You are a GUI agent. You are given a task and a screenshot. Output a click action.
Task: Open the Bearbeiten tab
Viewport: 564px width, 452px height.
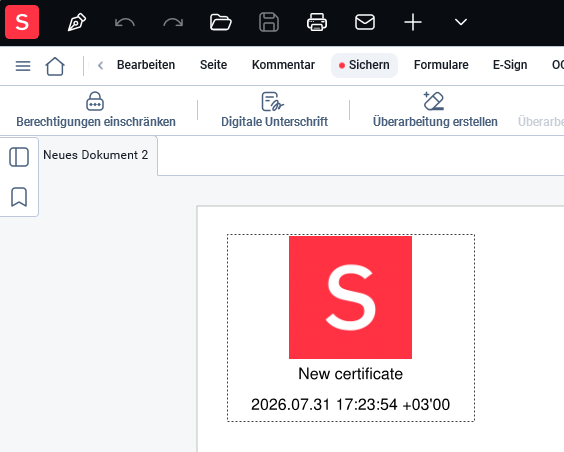point(146,65)
